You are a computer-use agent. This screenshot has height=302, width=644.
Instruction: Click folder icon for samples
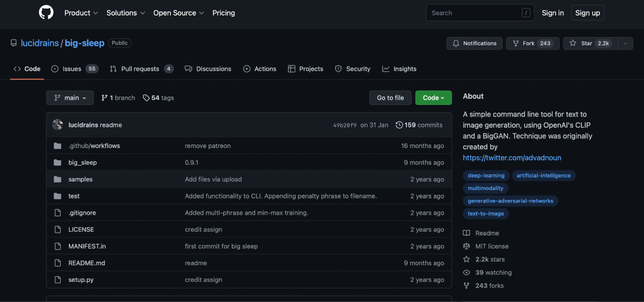tap(57, 179)
